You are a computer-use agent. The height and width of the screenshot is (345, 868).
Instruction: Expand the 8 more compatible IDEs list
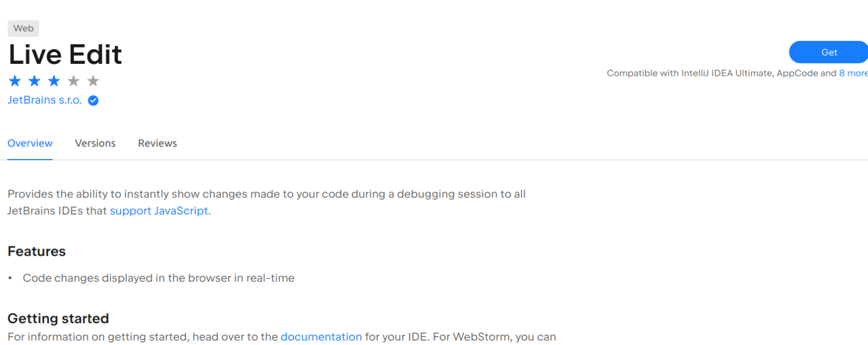853,73
